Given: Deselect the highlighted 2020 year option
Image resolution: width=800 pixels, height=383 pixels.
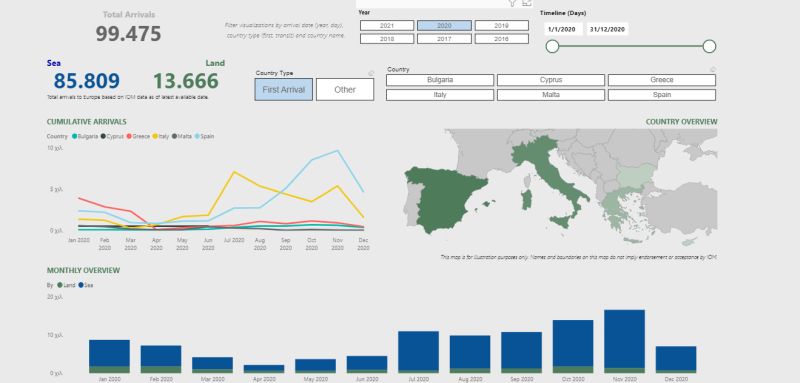Looking at the screenshot, I should [444, 25].
